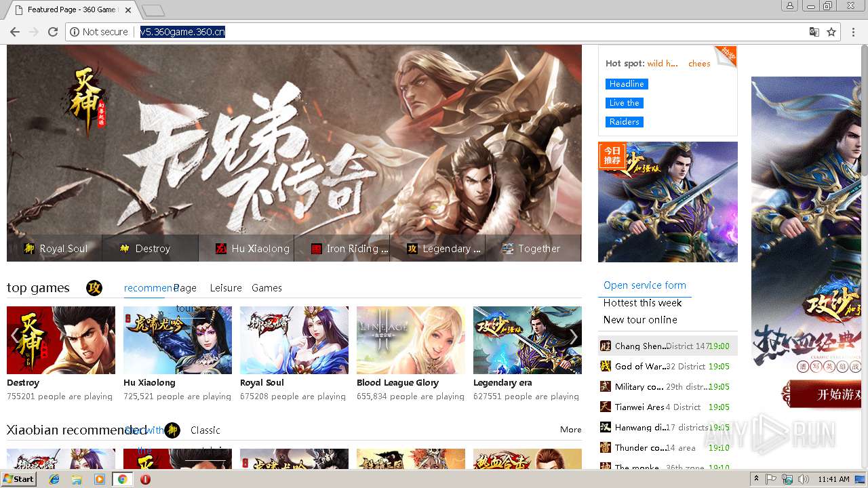Image resolution: width=868 pixels, height=488 pixels.
Task: Click the Not secure site info icon
Action: (75, 32)
